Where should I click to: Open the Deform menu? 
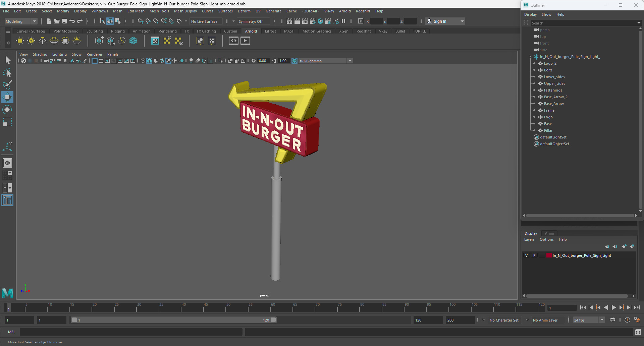coord(244,11)
